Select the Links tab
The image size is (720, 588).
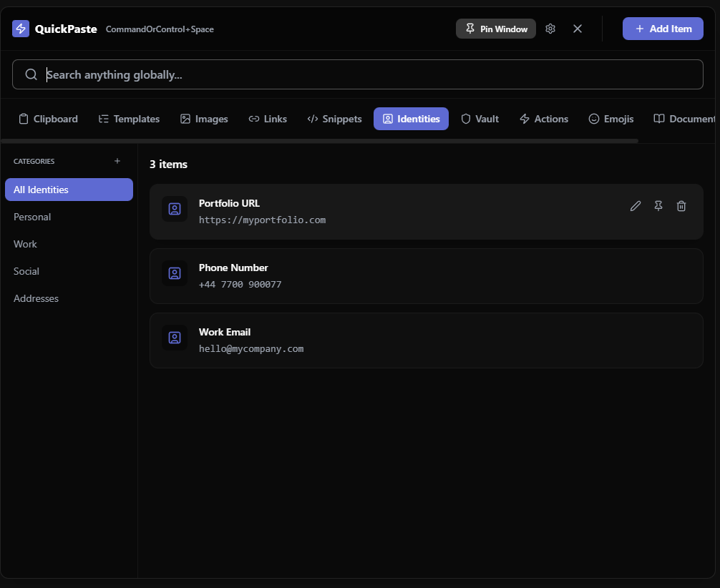coord(268,119)
